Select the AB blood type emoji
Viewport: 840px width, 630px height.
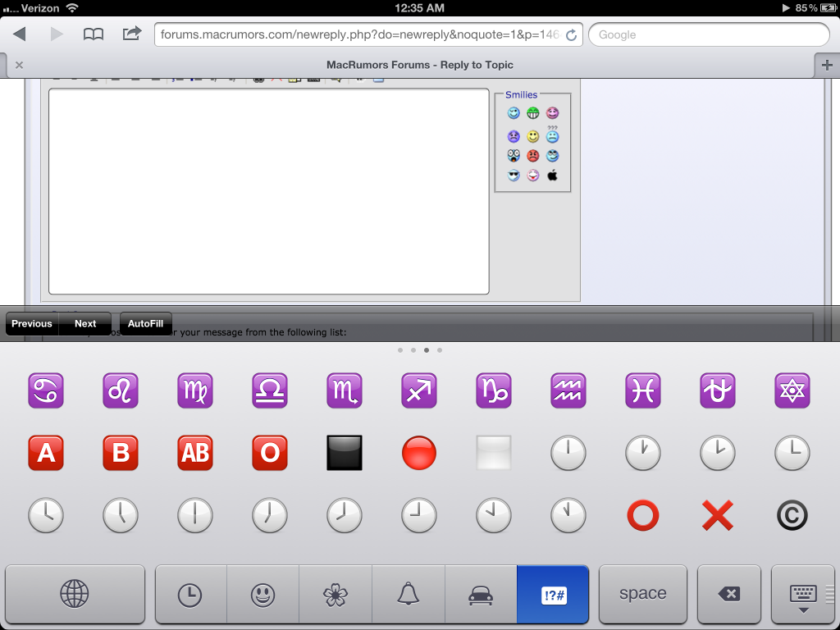pyautogui.click(x=195, y=453)
